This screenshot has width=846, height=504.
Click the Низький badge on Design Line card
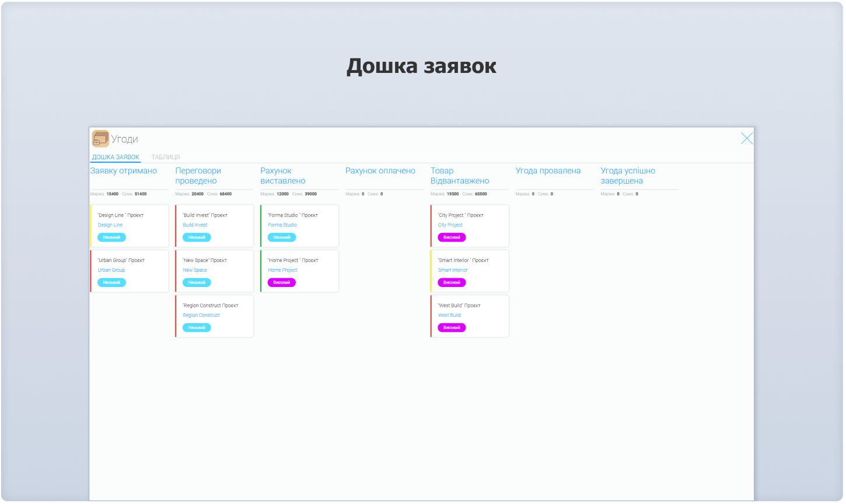(x=111, y=237)
